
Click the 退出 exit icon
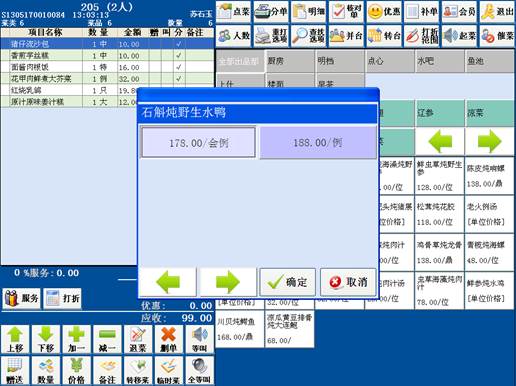click(497, 12)
